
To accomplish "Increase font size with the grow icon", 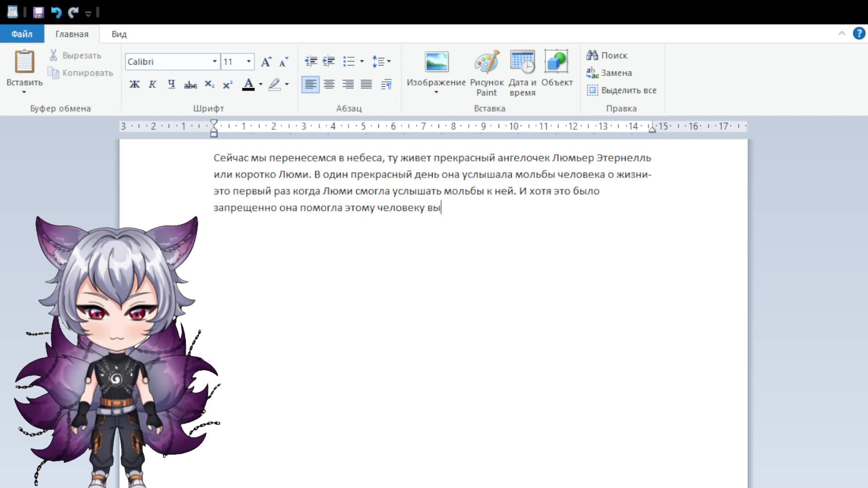I will click(x=266, y=61).
